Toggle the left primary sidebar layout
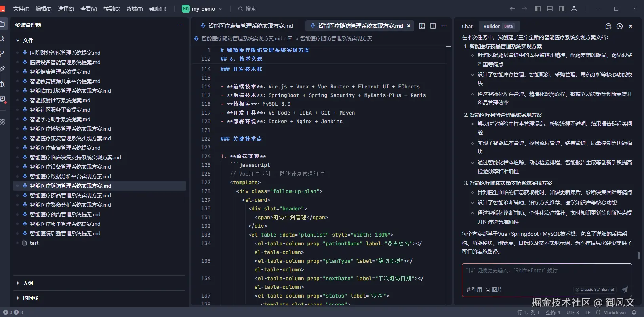644x317 pixels. [x=538, y=9]
